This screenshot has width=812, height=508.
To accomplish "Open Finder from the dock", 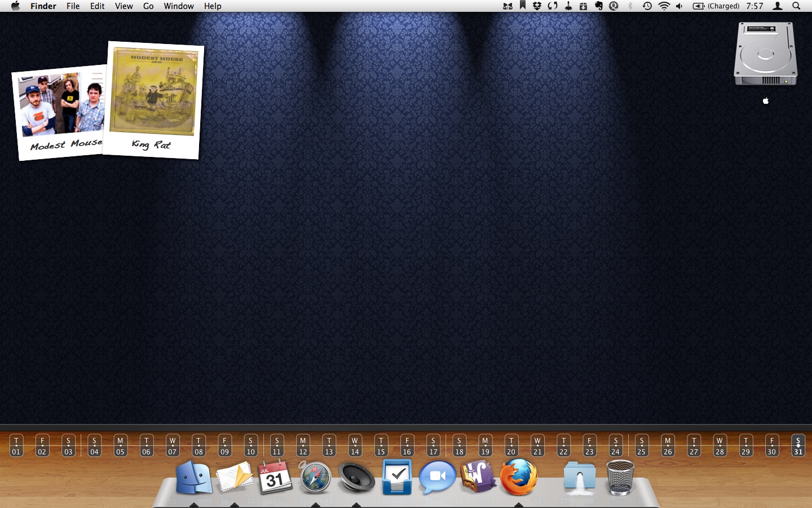I will [194, 478].
